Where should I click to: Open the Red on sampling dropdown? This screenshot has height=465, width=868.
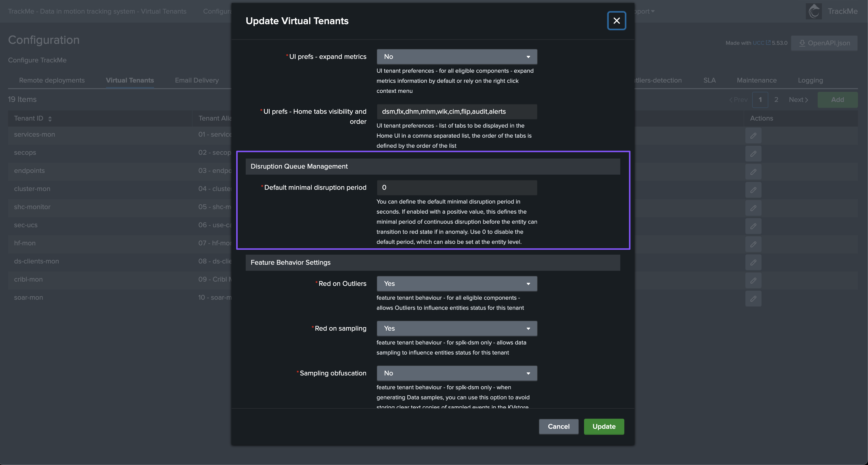457,328
